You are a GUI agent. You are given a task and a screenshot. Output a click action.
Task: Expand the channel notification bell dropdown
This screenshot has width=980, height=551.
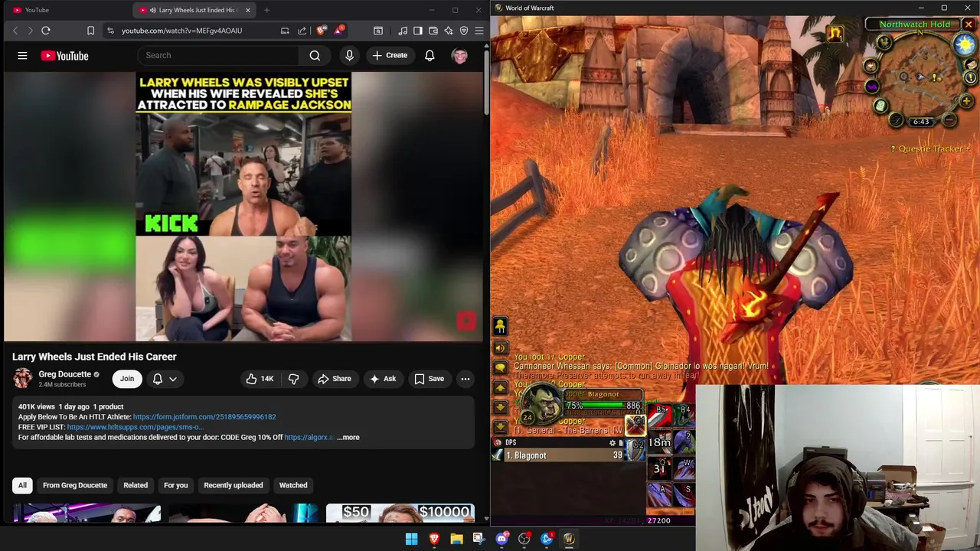click(165, 379)
